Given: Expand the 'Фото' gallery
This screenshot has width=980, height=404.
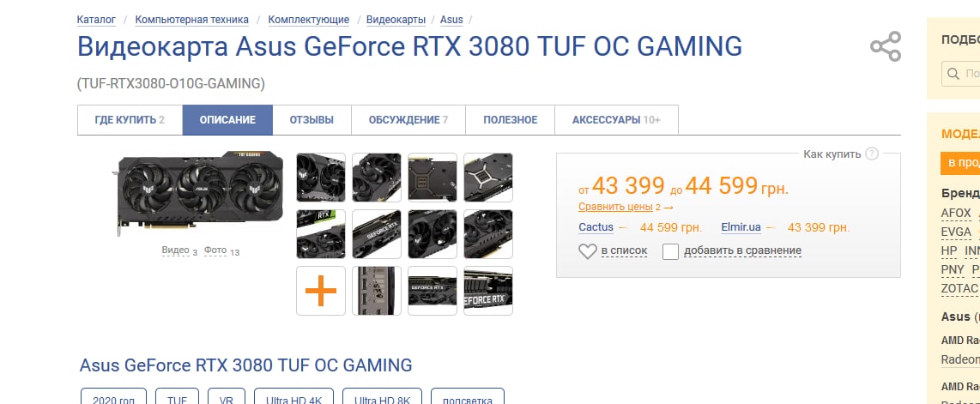Looking at the screenshot, I should pos(215,250).
